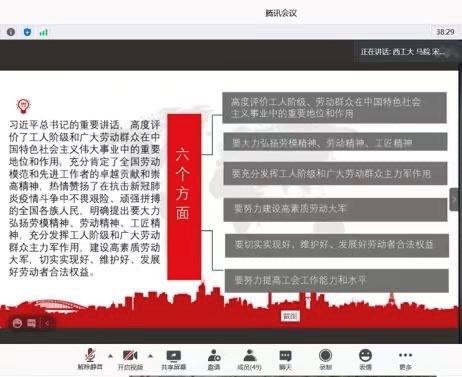Expand the side panel arrow on right edge
Image resolution: width=462 pixels, height=377 pixels.
454,200
